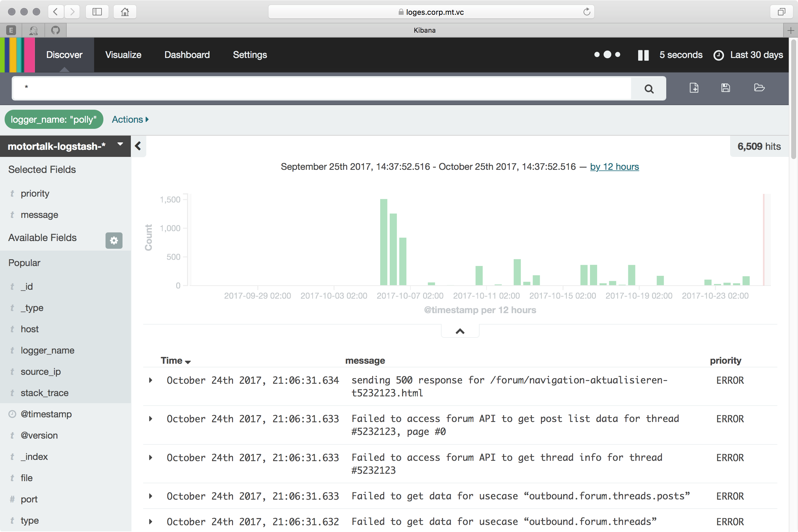The height and width of the screenshot is (532, 798).
Task: Click the search magnifier button
Action: (x=649, y=89)
